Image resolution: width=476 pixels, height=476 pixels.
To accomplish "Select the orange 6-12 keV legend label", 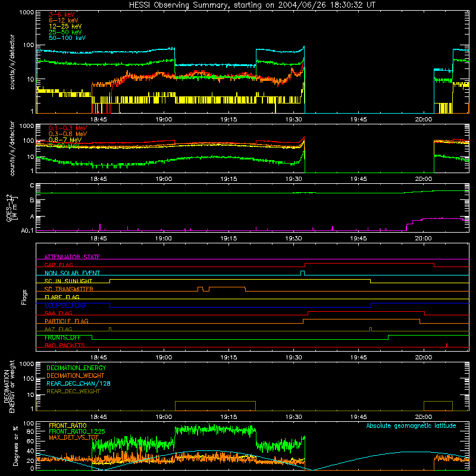I will tap(64, 20).
